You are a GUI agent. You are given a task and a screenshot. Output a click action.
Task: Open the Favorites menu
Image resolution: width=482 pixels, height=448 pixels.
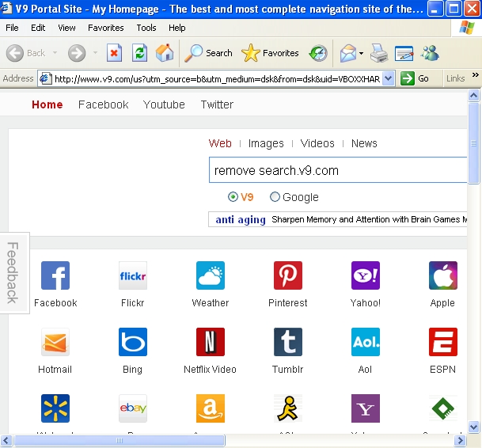(x=105, y=28)
